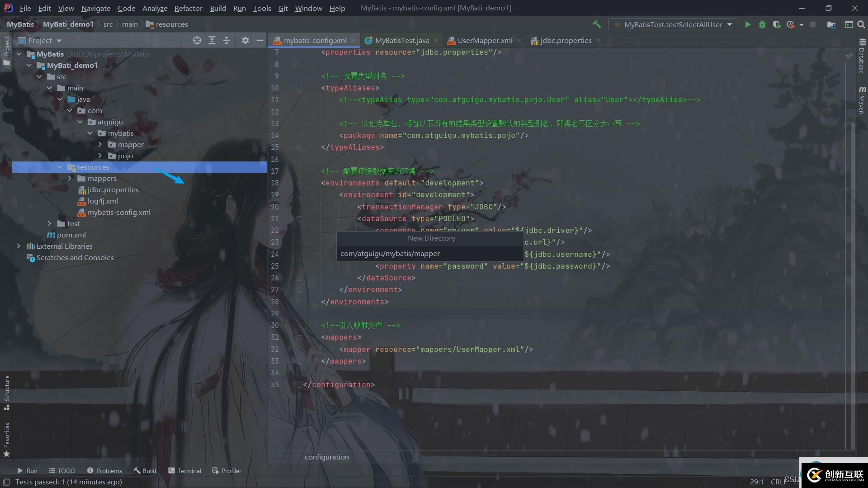Image resolution: width=868 pixels, height=488 pixels.
Task: Click the 'configuration' breadcrumb below the editor
Action: 326,457
